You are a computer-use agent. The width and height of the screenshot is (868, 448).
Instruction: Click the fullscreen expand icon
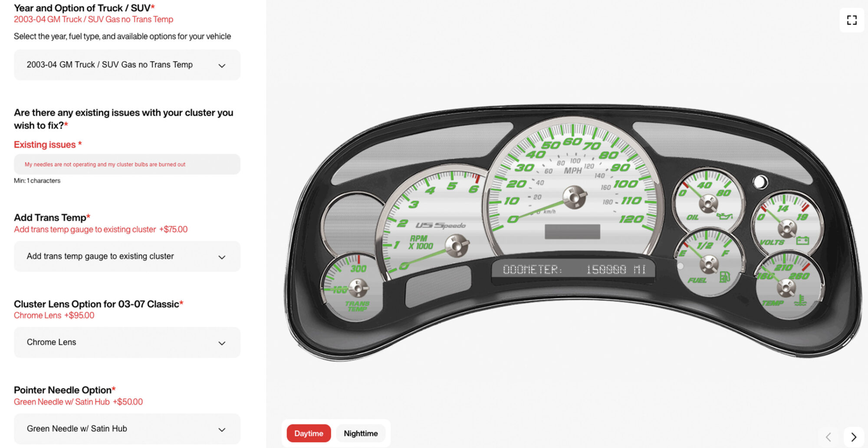[852, 20]
